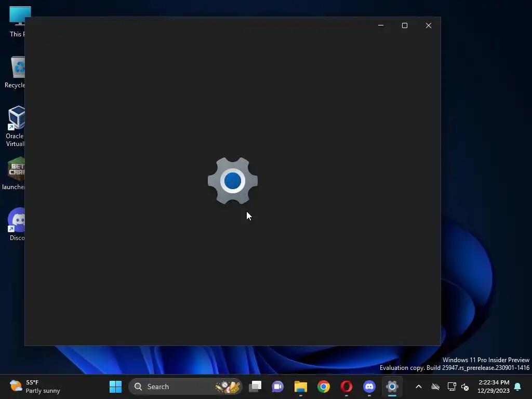Click the muted volume tray icon
This screenshot has width=532, height=399.
point(465,387)
